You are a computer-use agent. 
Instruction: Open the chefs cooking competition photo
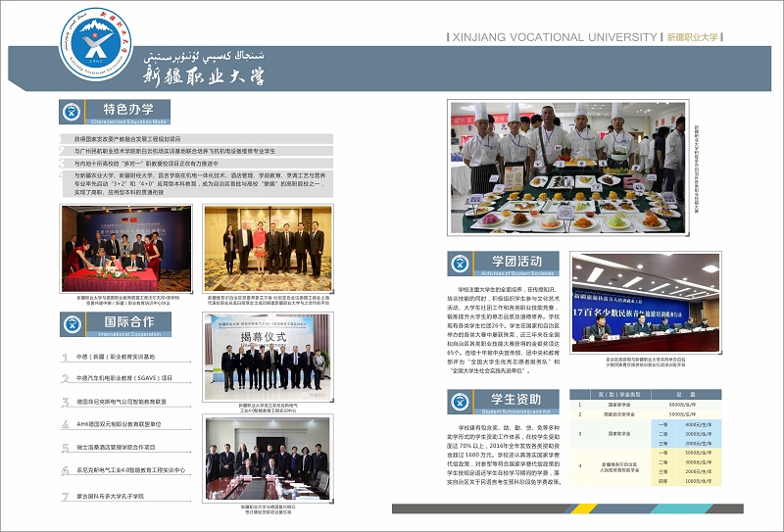click(566, 166)
